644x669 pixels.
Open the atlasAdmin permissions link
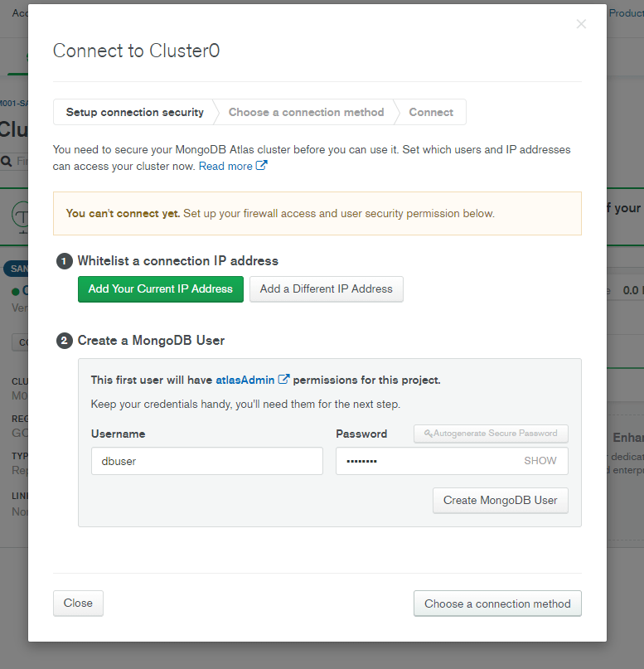pos(245,380)
